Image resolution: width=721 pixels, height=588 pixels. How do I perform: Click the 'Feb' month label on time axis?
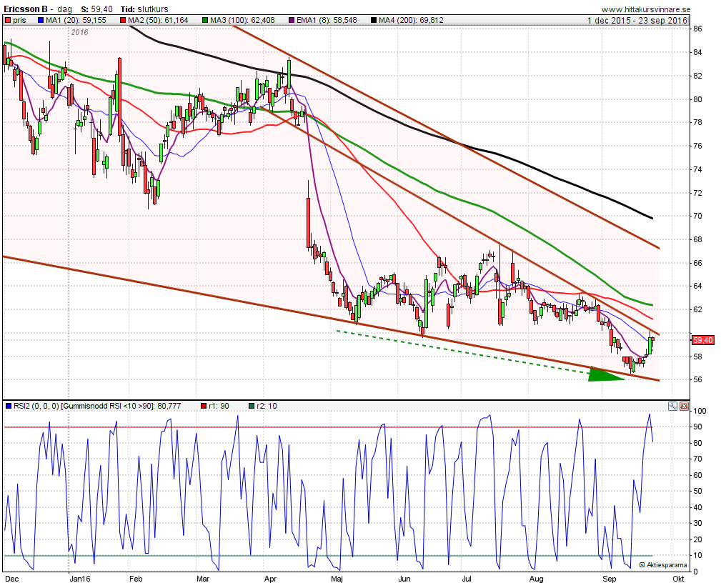coord(136,579)
